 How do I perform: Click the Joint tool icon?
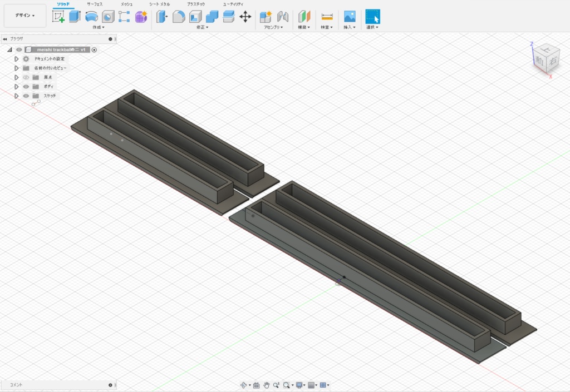(282, 16)
